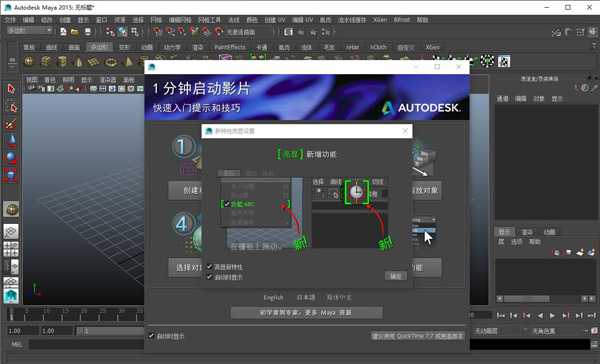Click layer editor horizontal scrollbar thumb
Viewport: 600px width, 364px height.
tap(527, 299)
